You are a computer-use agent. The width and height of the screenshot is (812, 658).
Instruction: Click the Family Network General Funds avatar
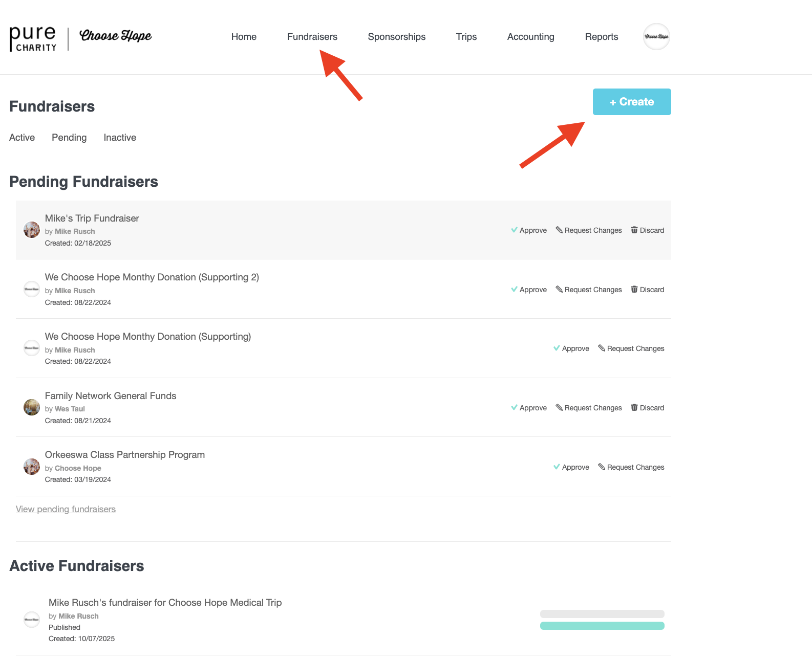(32, 407)
